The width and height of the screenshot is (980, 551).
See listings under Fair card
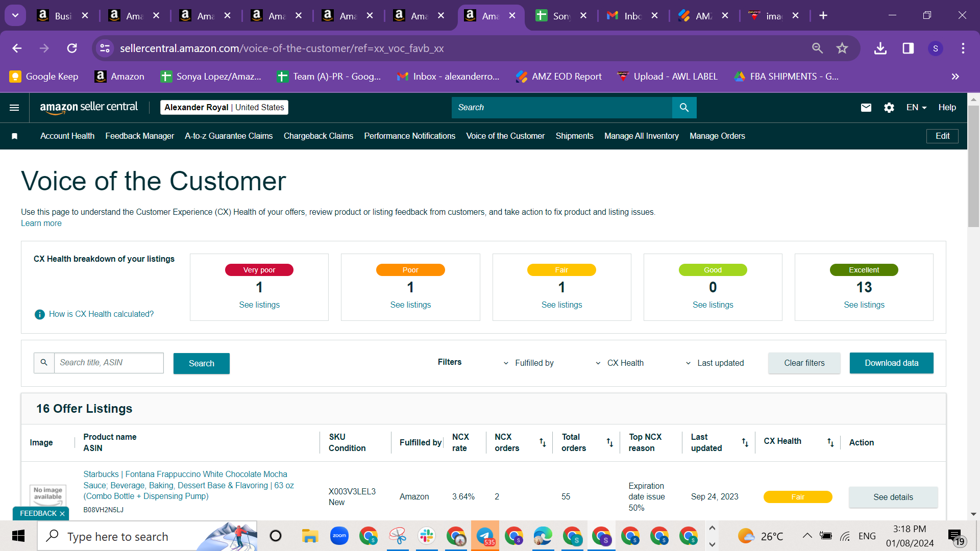(562, 305)
